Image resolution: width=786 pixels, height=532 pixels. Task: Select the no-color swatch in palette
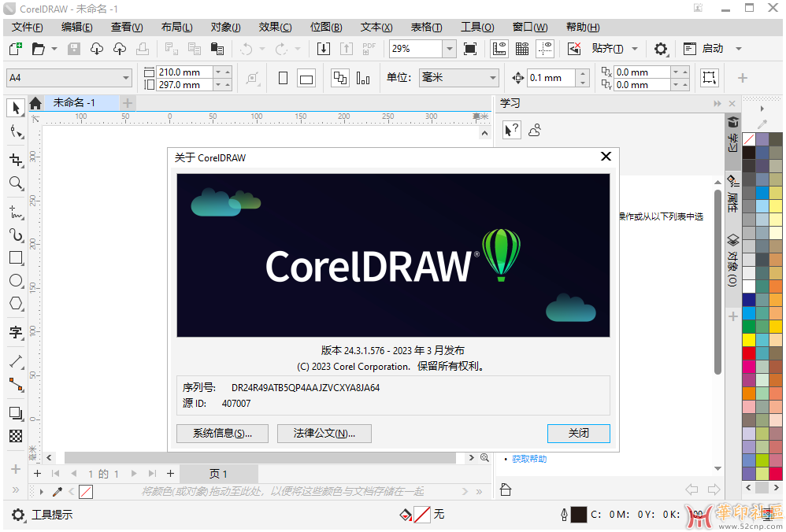(x=748, y=139)
